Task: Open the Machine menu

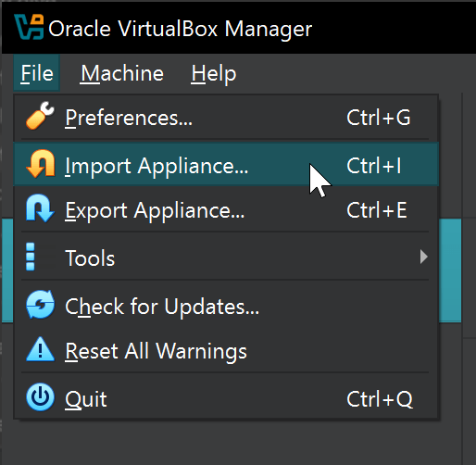Action: (x=122, y=73)
